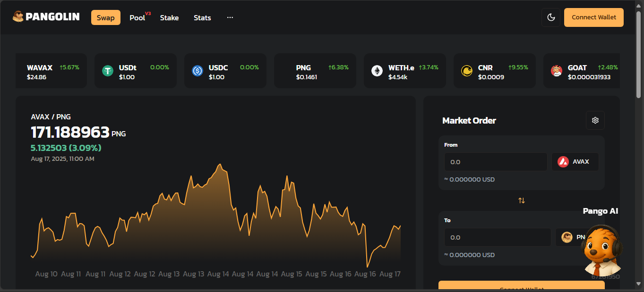Click the GOAT token icon
644x292 pixels.
pos(557,71)
